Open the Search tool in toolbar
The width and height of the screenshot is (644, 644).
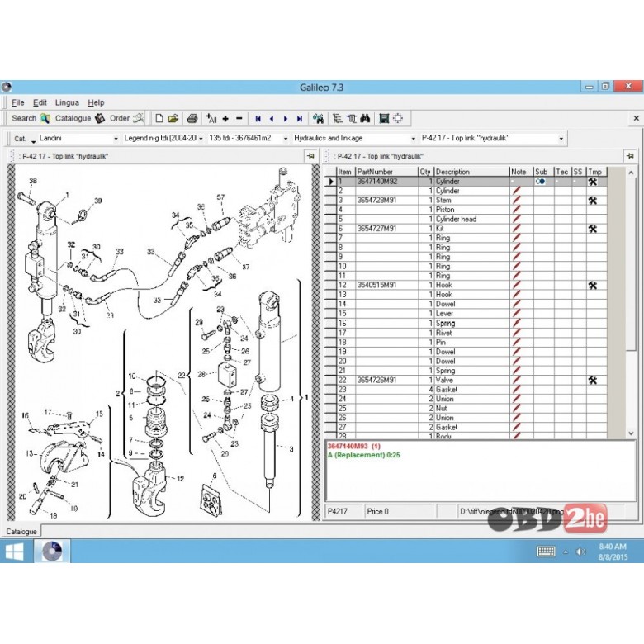pyautogui.click(x=31, y=118)
